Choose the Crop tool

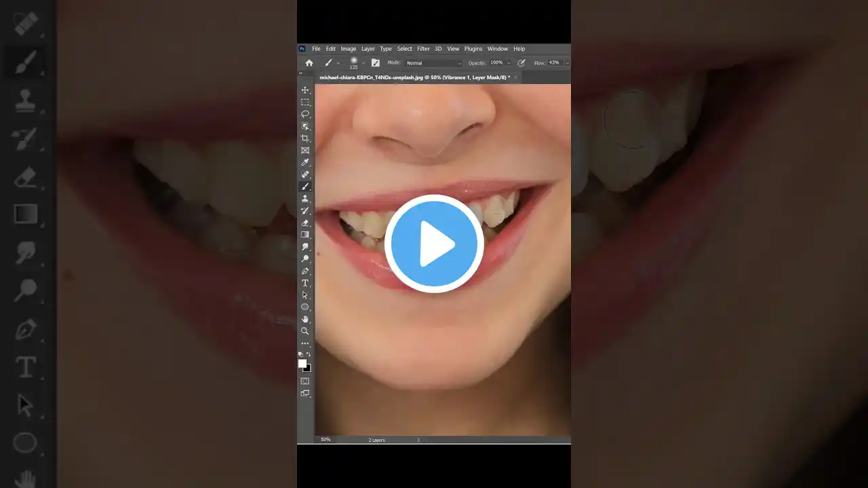[305, 138]
